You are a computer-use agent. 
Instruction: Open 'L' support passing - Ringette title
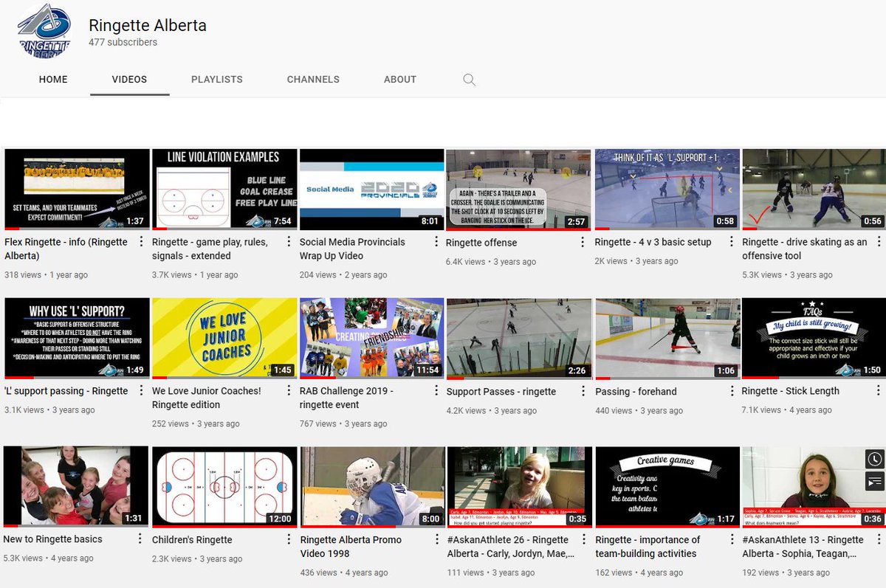tap(65, 391)
